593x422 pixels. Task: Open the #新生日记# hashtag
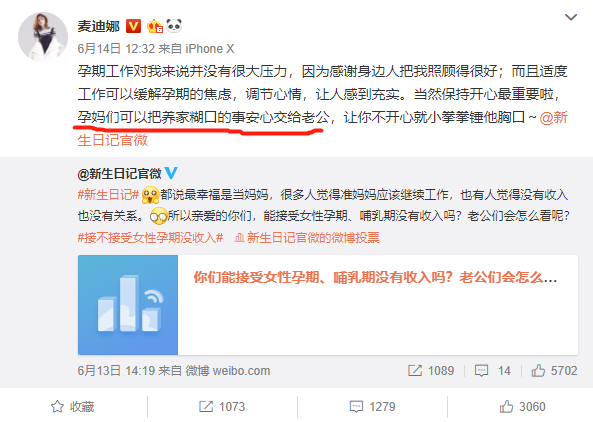point(109,195)
